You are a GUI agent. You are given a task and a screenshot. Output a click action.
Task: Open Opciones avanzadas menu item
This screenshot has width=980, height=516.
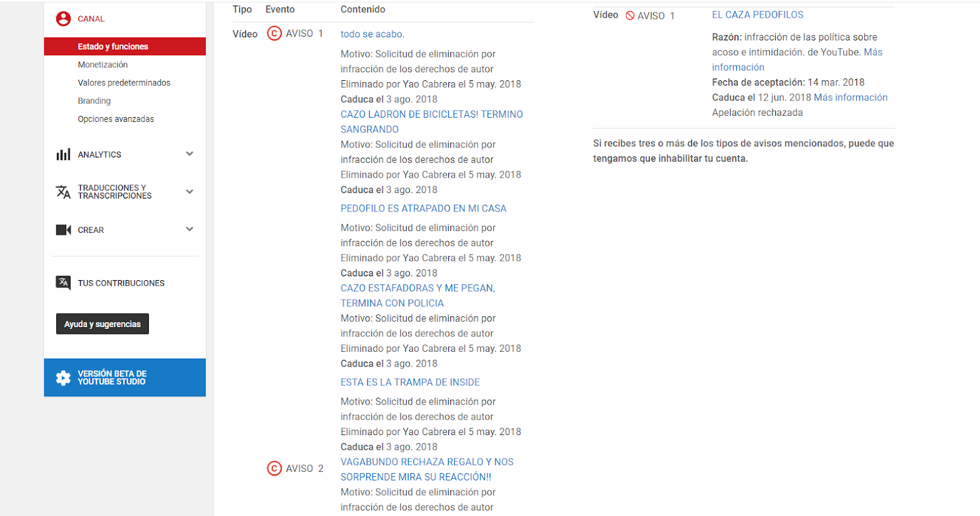[116, 119]
